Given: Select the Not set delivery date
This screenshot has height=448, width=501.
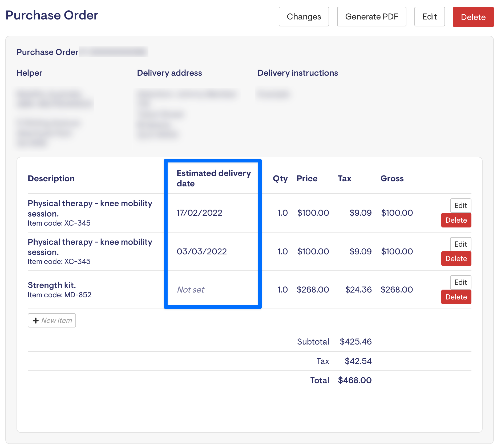Looking at the screenshot, I should (x=191, y=290).
